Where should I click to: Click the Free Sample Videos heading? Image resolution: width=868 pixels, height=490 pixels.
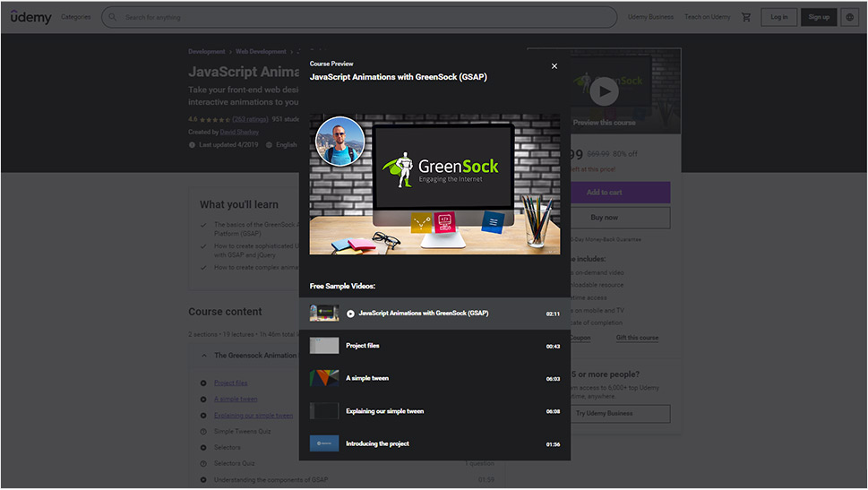[x=342, y=287]
